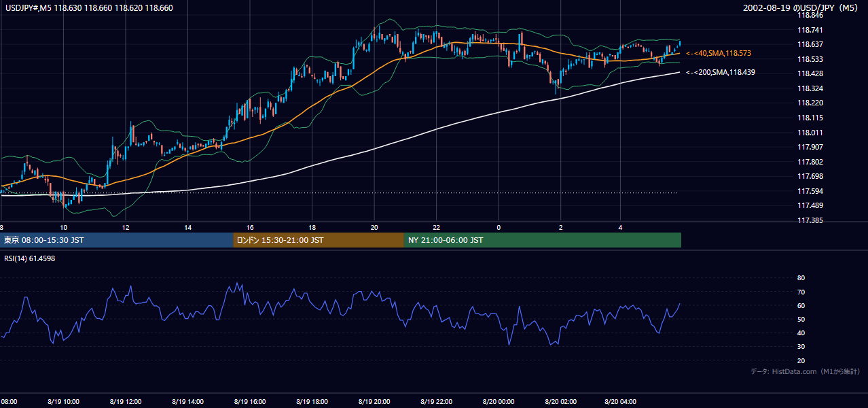
Task: Click the 8/19 12:00 bottom date label
Action: 126,402
